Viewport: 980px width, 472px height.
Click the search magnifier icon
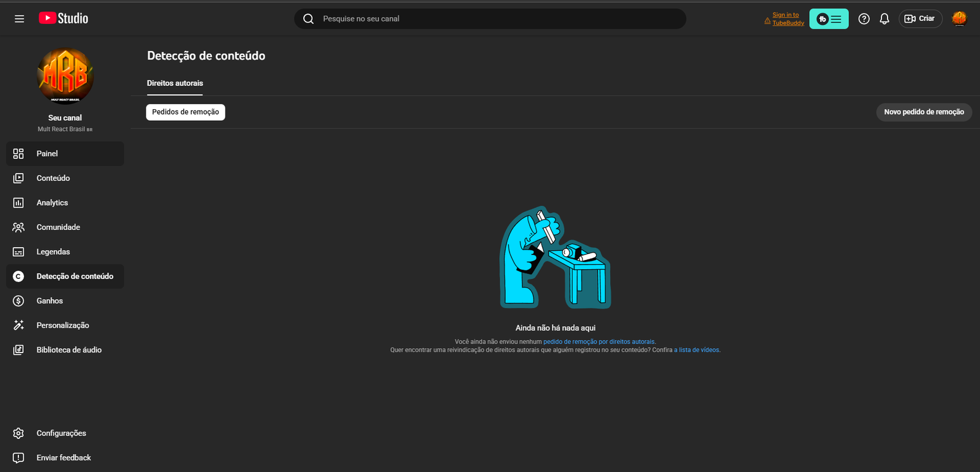point(309,19)
